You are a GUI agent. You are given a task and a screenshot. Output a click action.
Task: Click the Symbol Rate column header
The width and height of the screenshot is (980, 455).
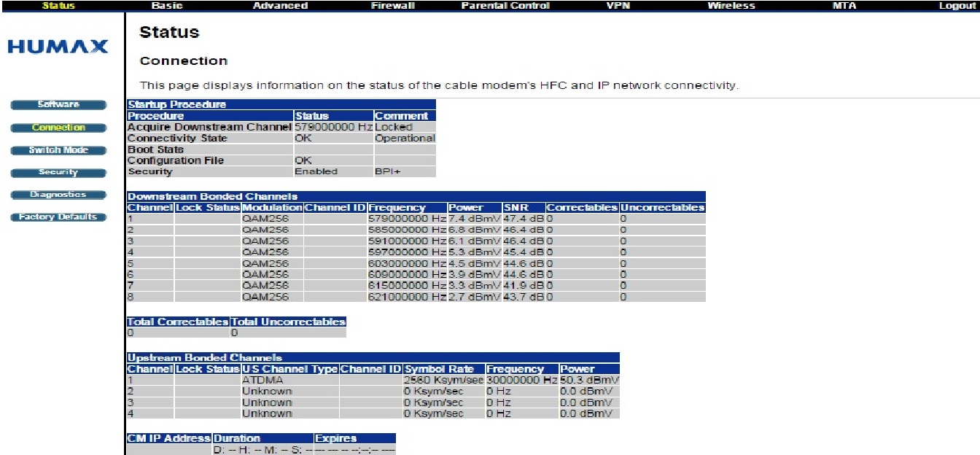point(444,369)
